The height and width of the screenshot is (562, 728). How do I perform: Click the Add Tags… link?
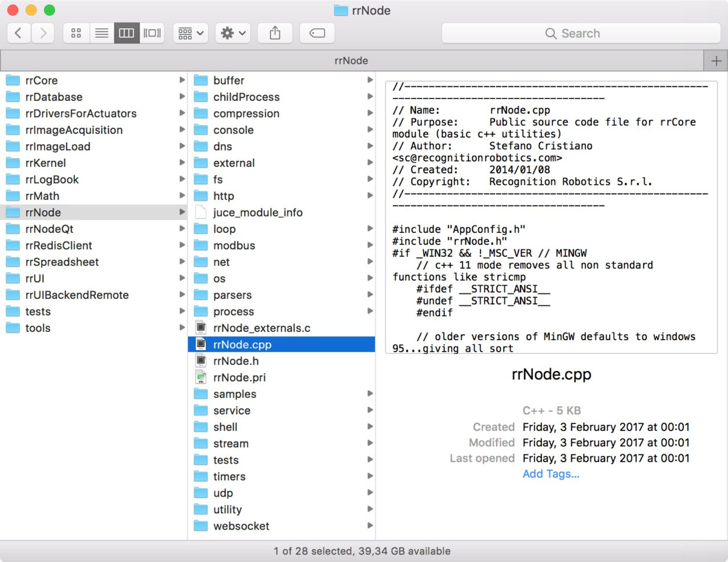pos(551,474)
